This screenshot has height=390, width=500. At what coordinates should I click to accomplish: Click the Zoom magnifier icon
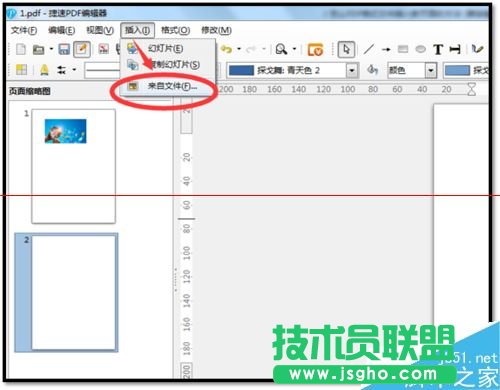click(281, 50)
